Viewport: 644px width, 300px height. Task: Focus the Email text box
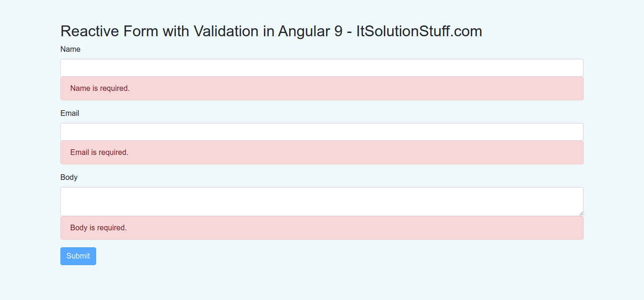coord(322,132)
